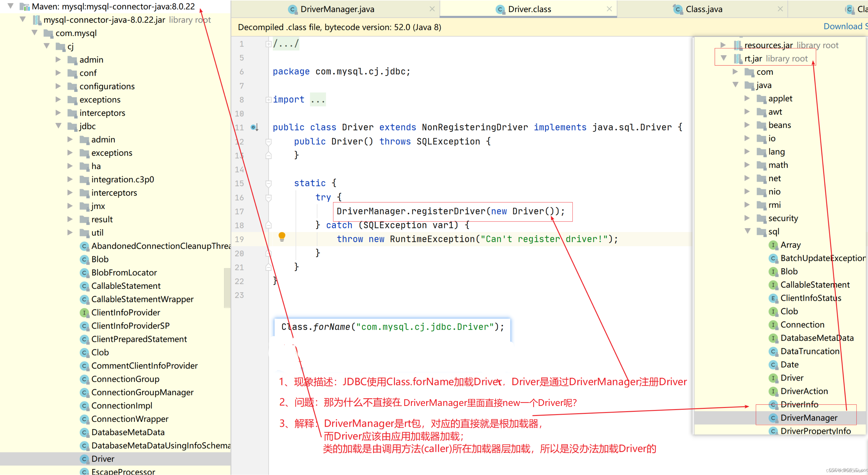Click the DriverManager class icon in sql package
This screenshot has width=868, height=475.
tap(773, 418)
